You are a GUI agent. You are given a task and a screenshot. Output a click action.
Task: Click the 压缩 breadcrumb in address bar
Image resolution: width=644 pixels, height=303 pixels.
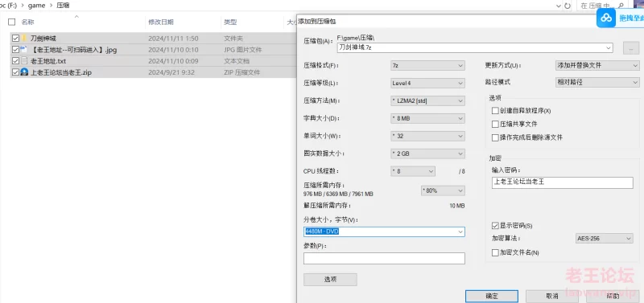click(63, 6)
